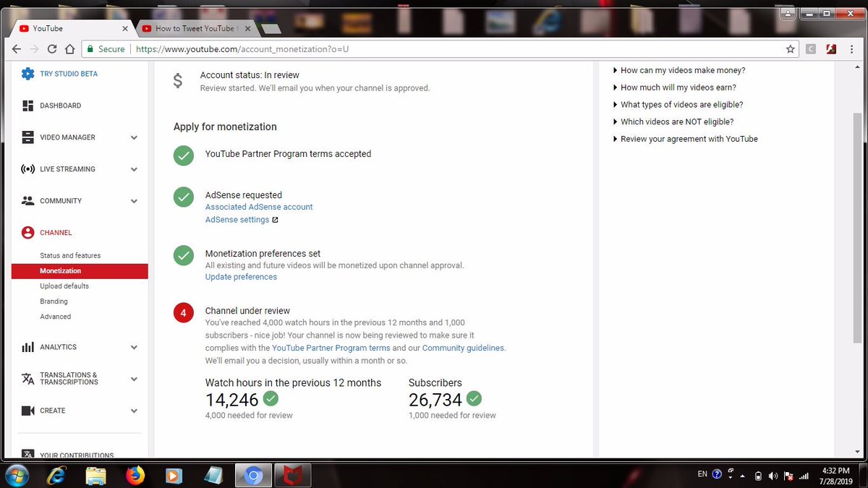Image resolution: width=868 pixels, height=488 pixels.
Task: Click the Community people icon
Action: coord(27,201)
